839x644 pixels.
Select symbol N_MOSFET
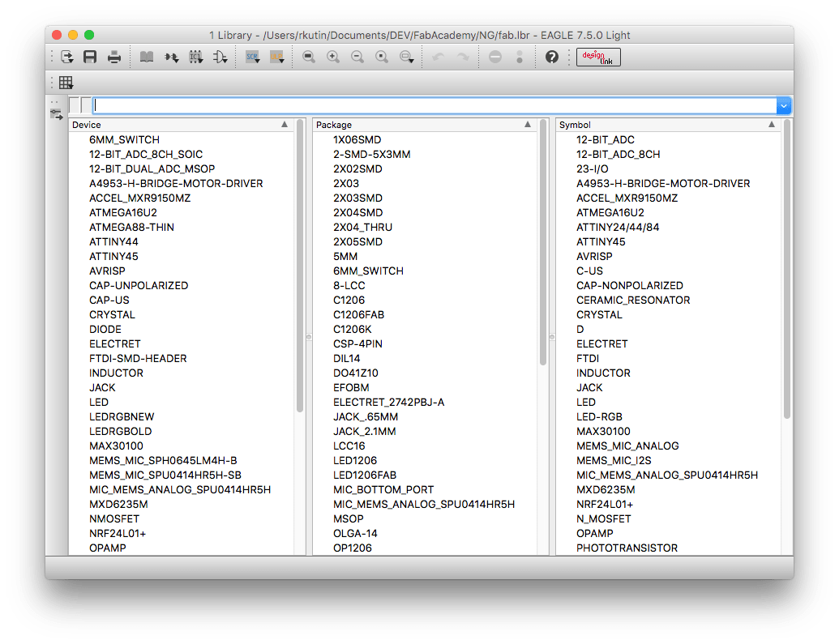603,518
